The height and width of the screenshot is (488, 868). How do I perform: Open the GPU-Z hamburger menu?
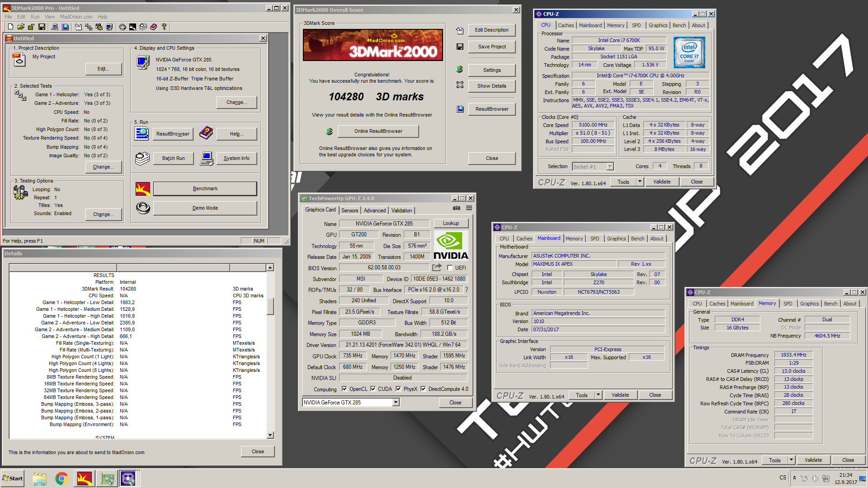(x=469, y=208)
